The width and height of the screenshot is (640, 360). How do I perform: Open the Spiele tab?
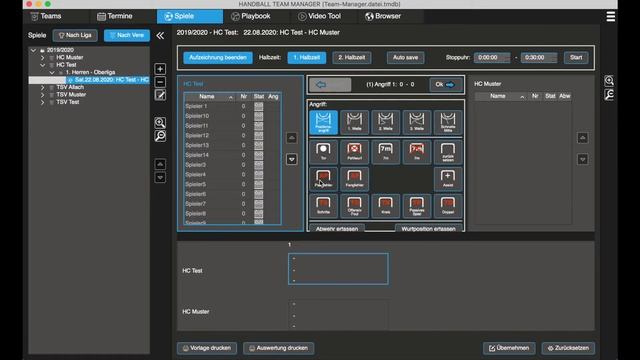pyautogui.click(x=190, y=16)
